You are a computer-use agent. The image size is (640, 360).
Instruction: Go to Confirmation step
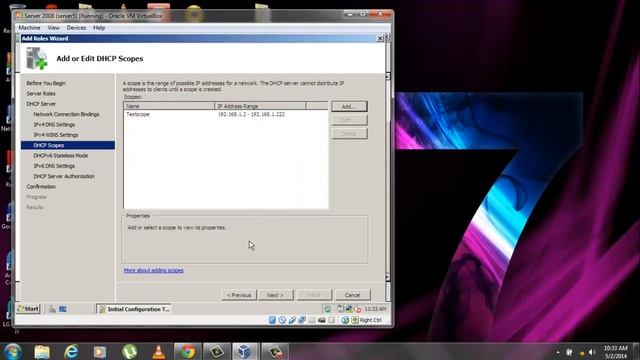click(41, 187)
